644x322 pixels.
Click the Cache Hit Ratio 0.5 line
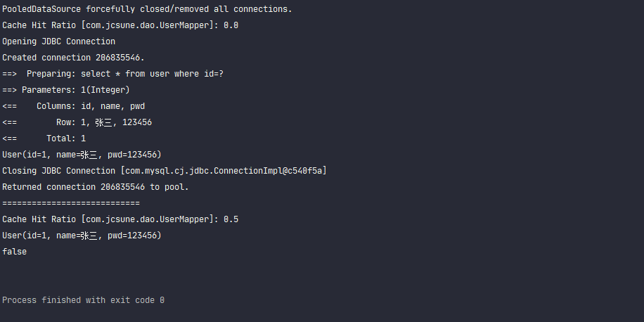pos(120,219)
